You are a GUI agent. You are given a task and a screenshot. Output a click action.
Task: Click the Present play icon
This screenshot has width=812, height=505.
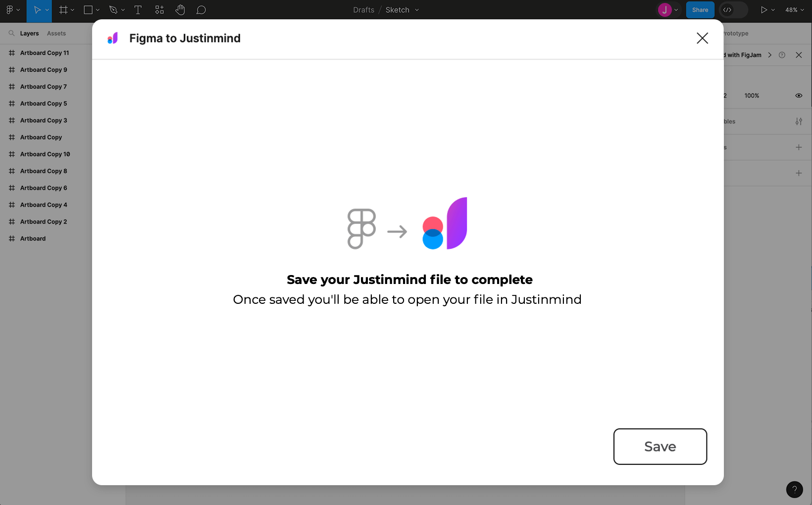coord(764,10)
